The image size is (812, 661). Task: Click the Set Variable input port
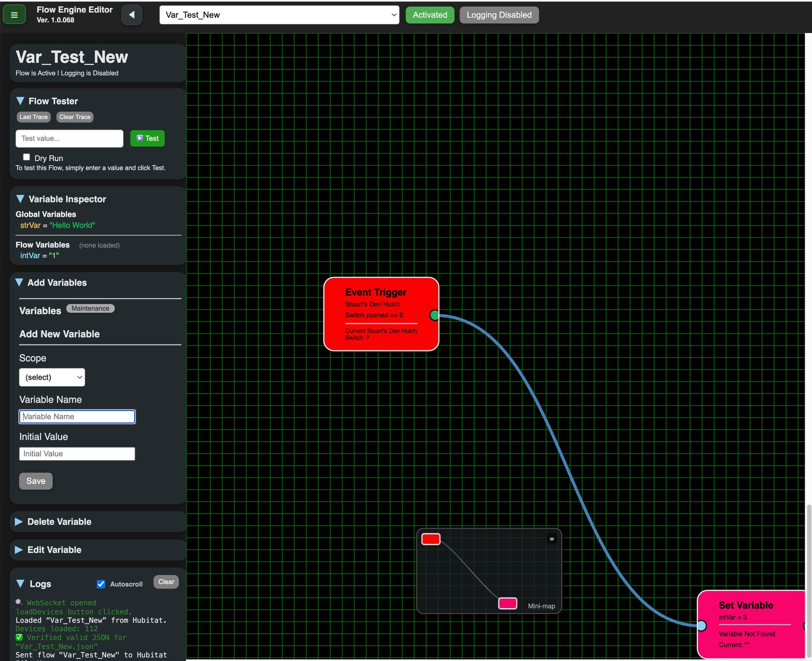point(701,625)
